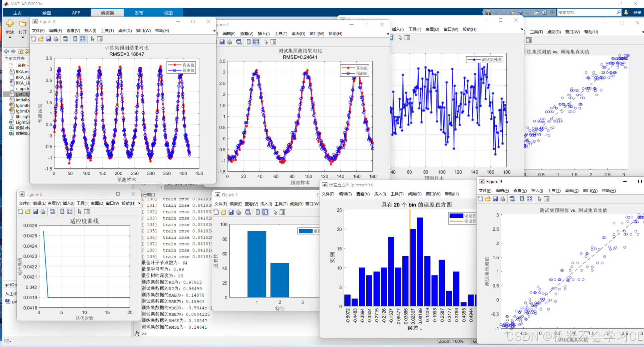Open 工具(T) menu in Figure 4
644x347 pixels.
(x=281, y=34)
